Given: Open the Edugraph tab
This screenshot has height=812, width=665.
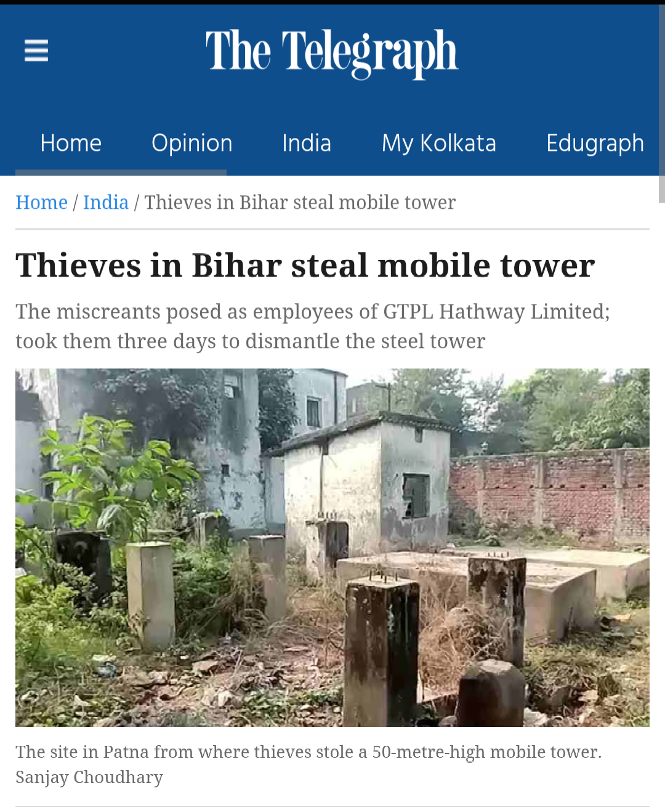Looking at the screenshot, I should click(x=595, y=143).
